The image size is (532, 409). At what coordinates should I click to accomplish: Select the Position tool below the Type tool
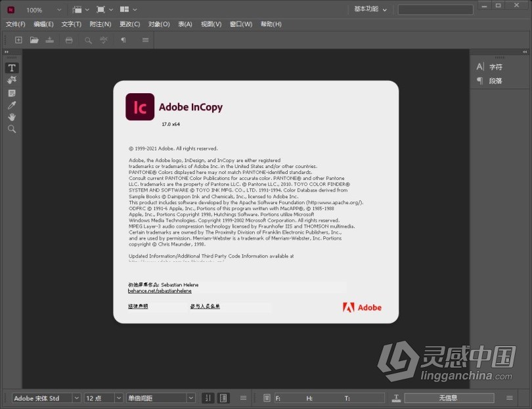12,80
